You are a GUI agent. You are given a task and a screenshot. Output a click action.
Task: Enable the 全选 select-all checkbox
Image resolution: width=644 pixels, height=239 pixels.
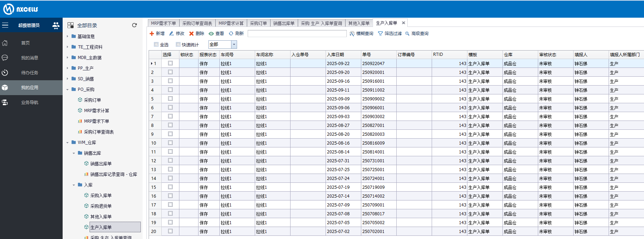coord(156,45)
